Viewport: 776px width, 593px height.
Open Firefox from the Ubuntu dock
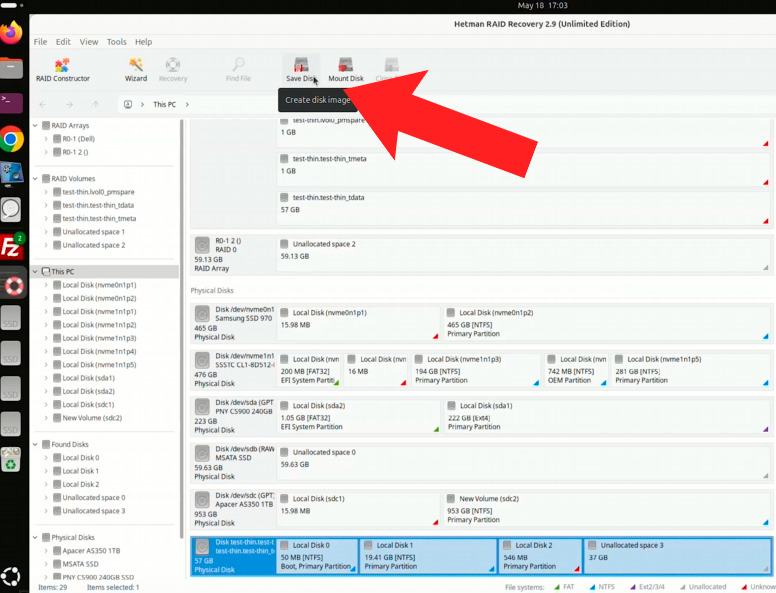click(x=11, y=33)
